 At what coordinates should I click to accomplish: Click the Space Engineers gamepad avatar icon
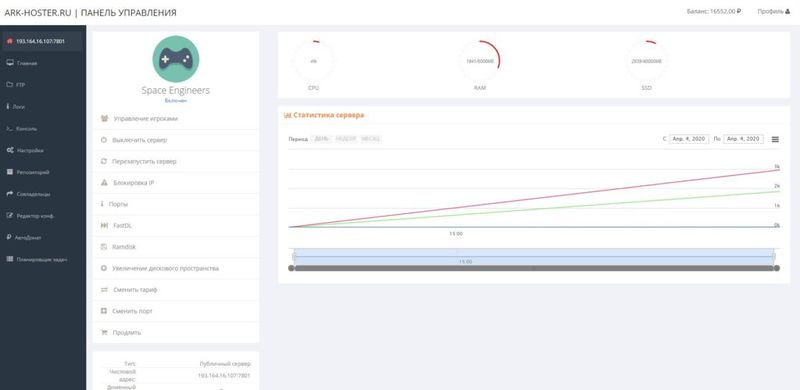point(176,59)
